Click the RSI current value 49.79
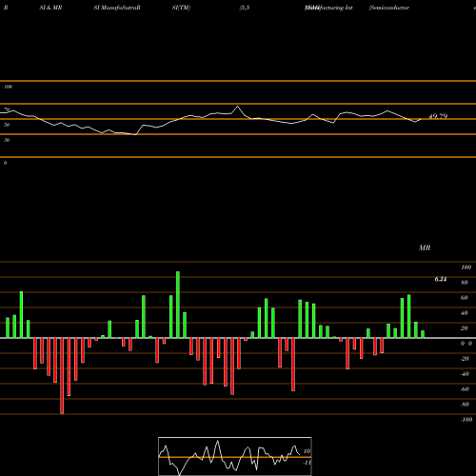The width and height of the screenshot is (476, 476). 438,116
